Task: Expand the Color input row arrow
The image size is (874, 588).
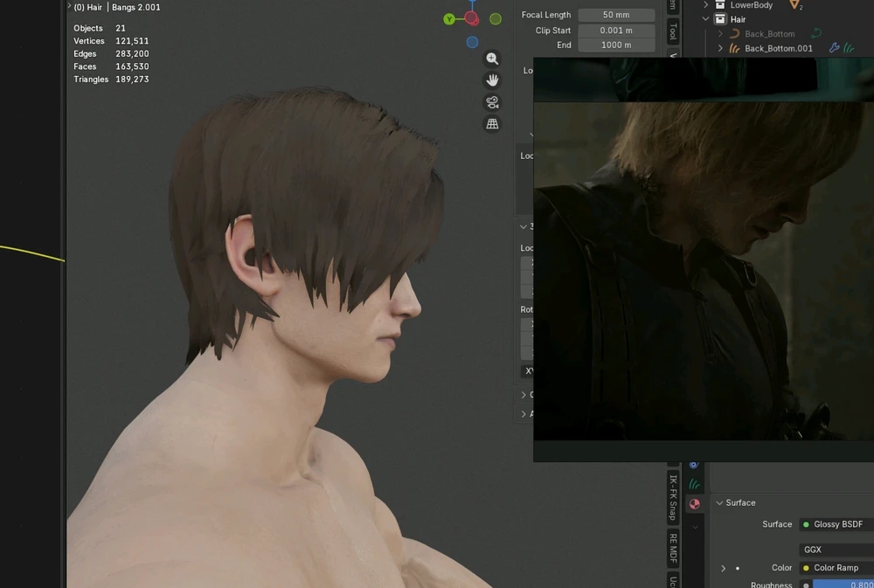Action: 723,568
